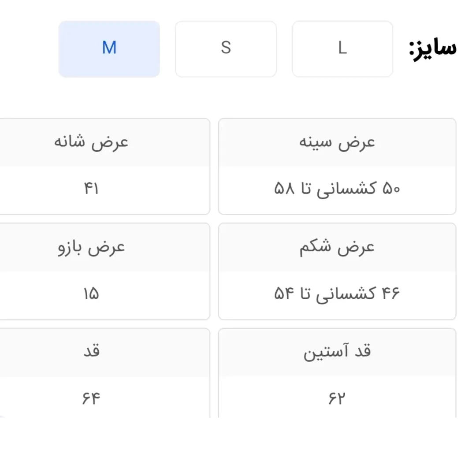Image resolution: width=476 pixels, height=476 pixels.
Task: Select the arm width value ۱۵
Action: click(91, 294)
